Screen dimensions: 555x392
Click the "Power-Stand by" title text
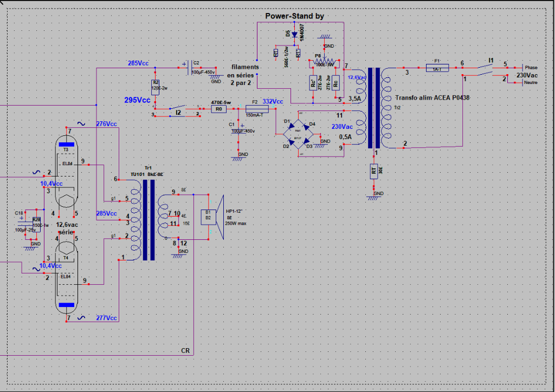(x=294, y=16)
